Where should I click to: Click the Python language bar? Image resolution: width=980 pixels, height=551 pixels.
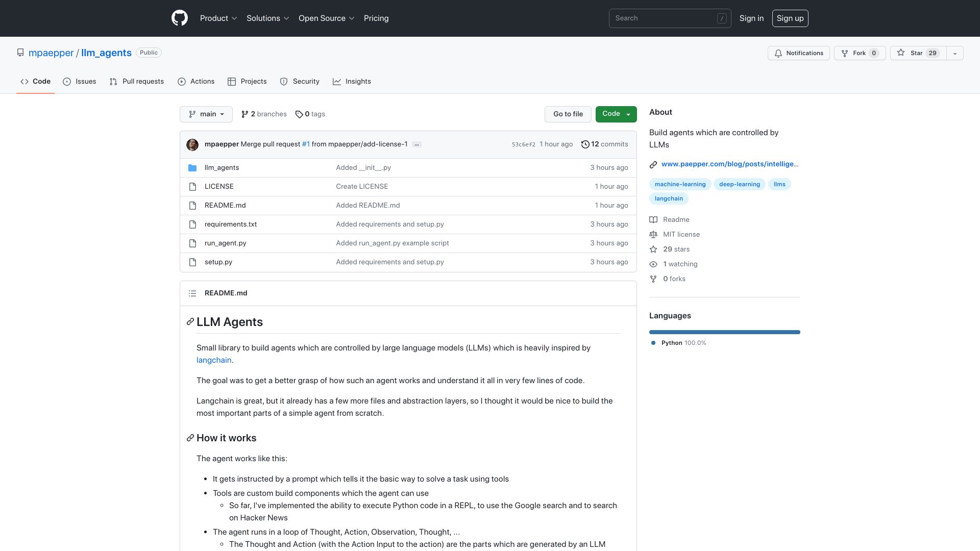tap(725, 332)
